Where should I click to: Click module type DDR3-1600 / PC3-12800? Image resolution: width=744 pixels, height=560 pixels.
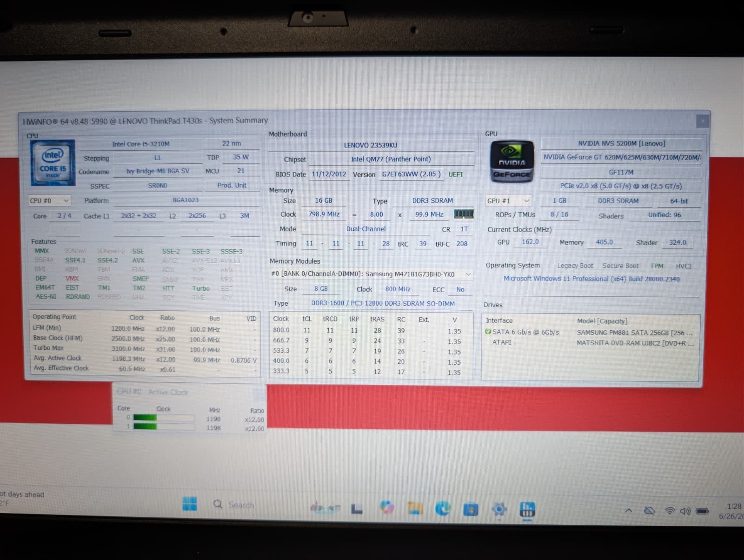pyautogui.click(x=383, y=303)
